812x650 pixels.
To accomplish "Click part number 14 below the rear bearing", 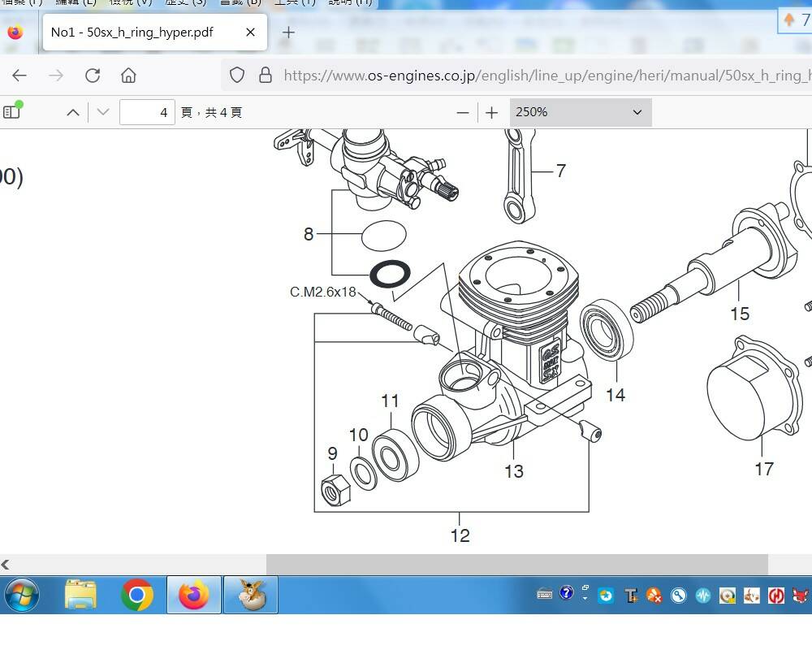I will click(x=615, y=395).
